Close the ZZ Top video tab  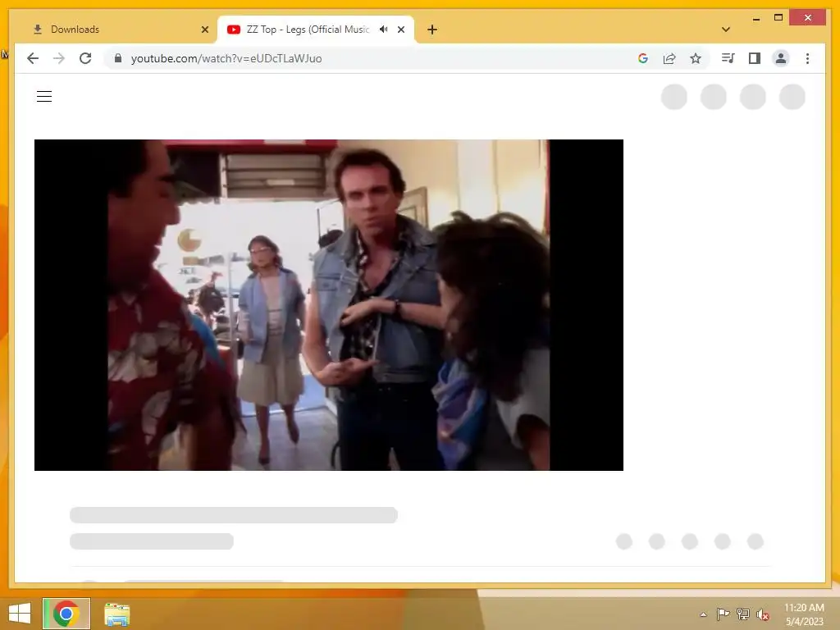click(401, 30)
